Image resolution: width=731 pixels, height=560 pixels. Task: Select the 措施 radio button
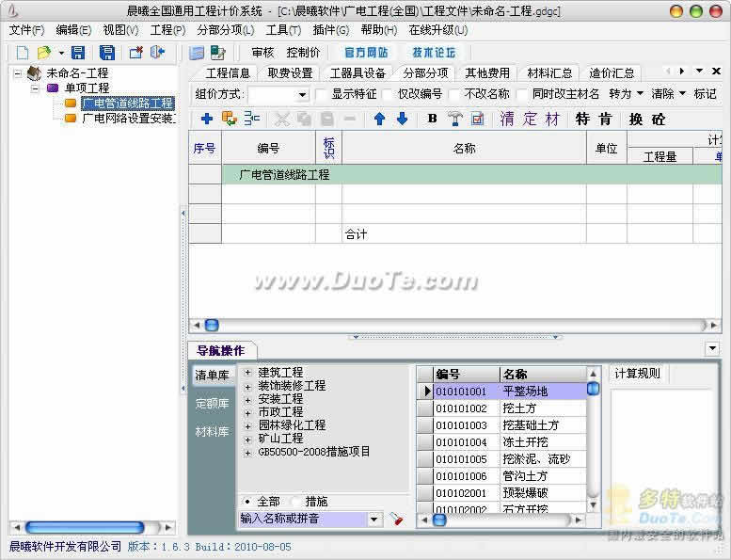tap(297, 502)
